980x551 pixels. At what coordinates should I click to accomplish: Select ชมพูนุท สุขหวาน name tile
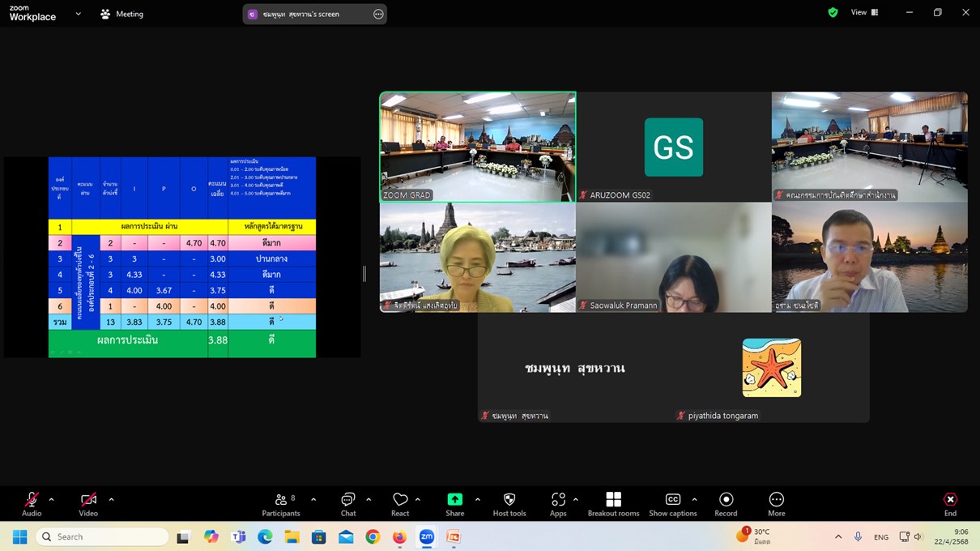point(575,368)
